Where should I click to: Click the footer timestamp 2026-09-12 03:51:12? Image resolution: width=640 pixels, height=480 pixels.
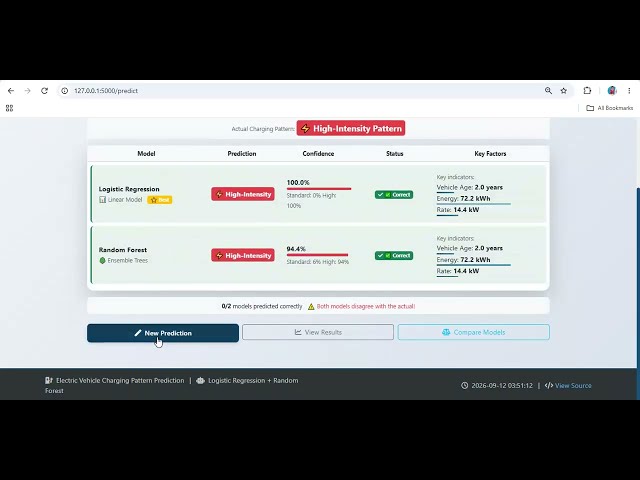502,385
